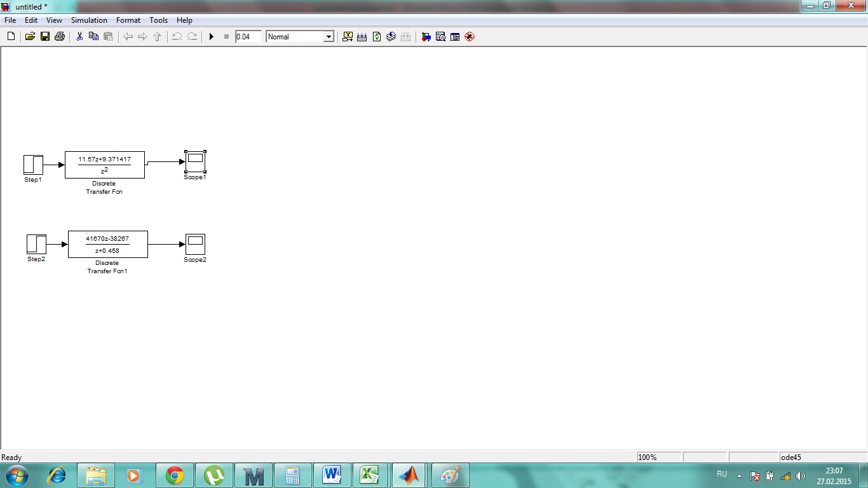The height and width of the screenshot is (488, 868).
Task: Open the Tools menu
Action: (x=159, y=20)
